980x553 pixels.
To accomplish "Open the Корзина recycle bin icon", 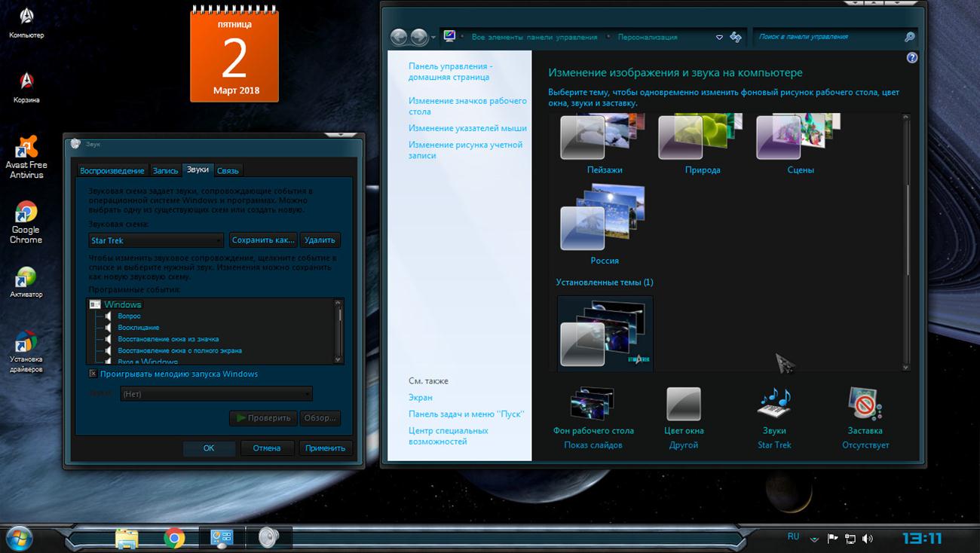I will tap(26, 87).
